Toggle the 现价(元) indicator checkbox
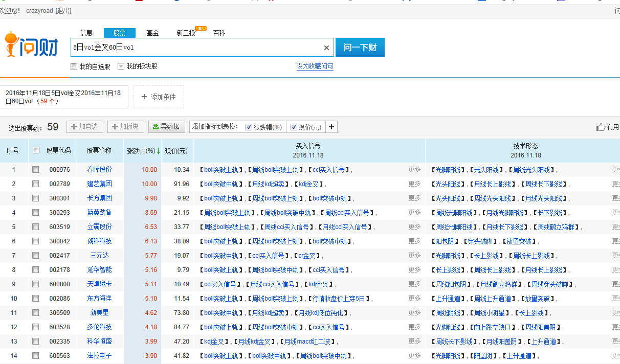 [x=294, y=127]
